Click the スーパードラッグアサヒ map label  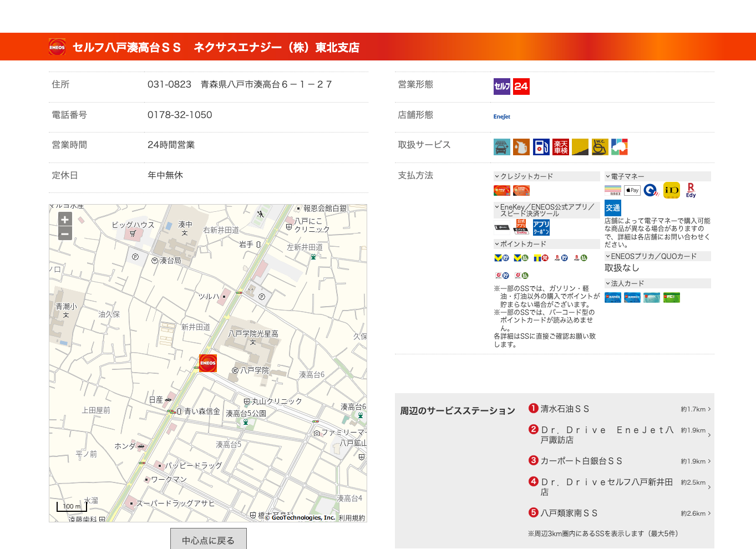pyautogui.click(x=175, y=504)
